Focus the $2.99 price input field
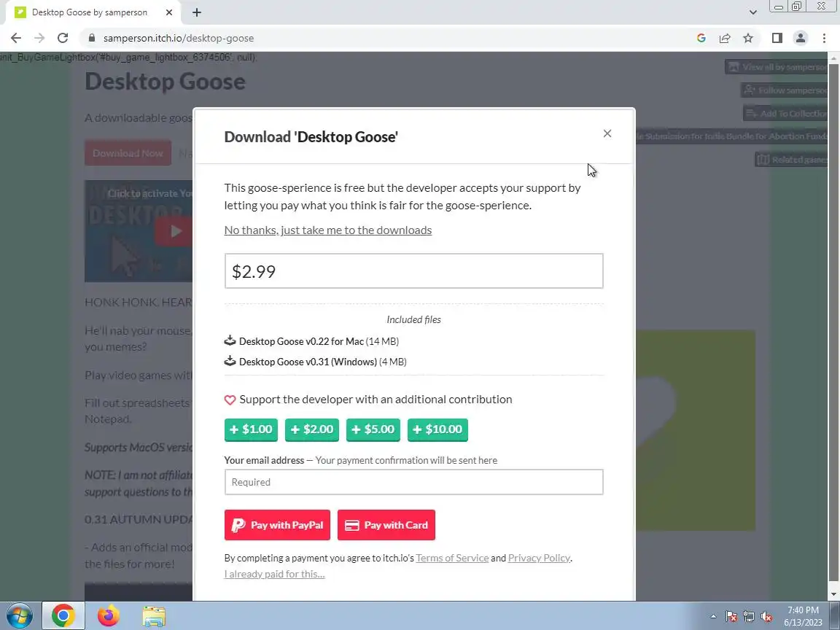The image size is (840, 630). 413,271
